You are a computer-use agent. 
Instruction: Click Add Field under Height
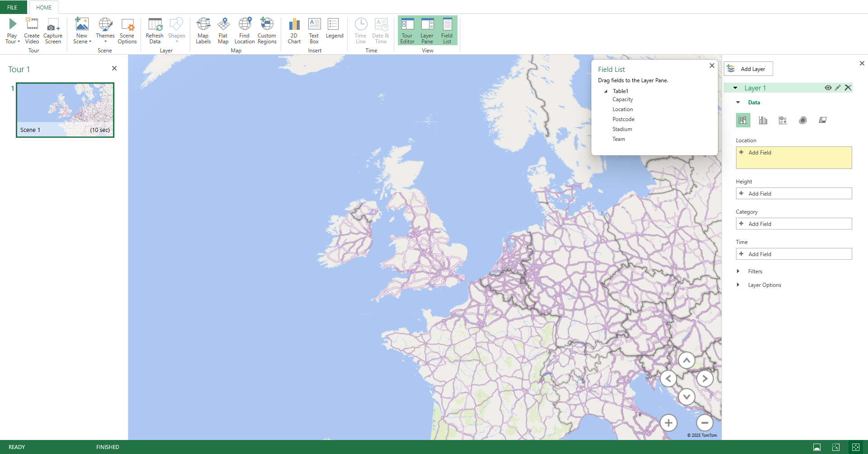[793, 194]
